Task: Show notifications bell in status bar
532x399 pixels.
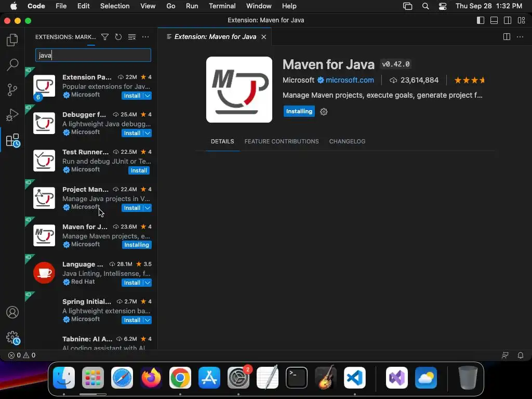Action: (x=521, y=355)
